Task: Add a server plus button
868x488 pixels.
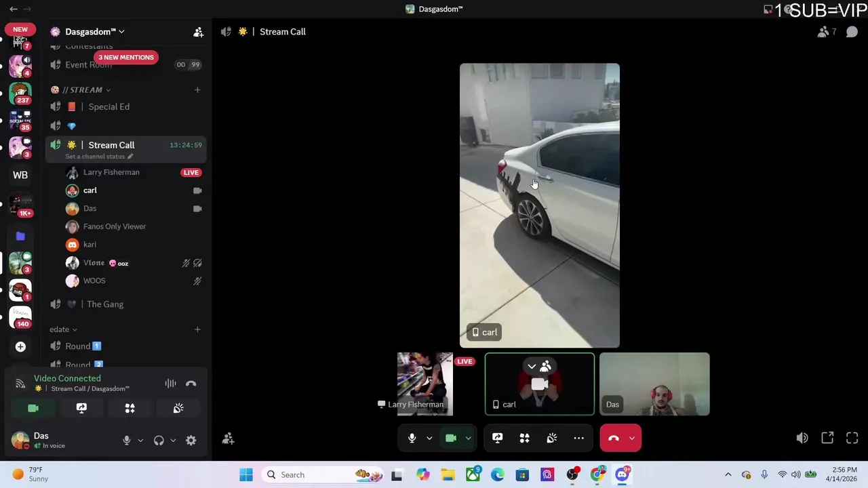Action: click(x=20, y=347)
